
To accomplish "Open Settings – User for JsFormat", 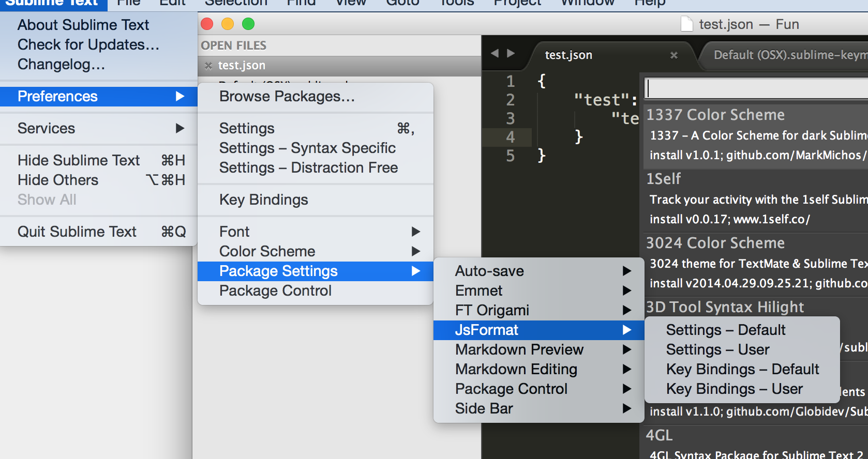I will click(x=717, y=349).
